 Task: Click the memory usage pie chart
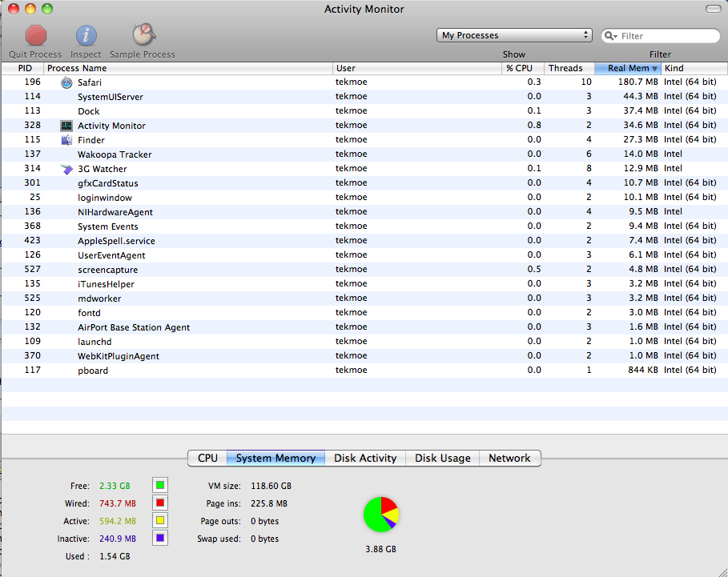point(381,515)
